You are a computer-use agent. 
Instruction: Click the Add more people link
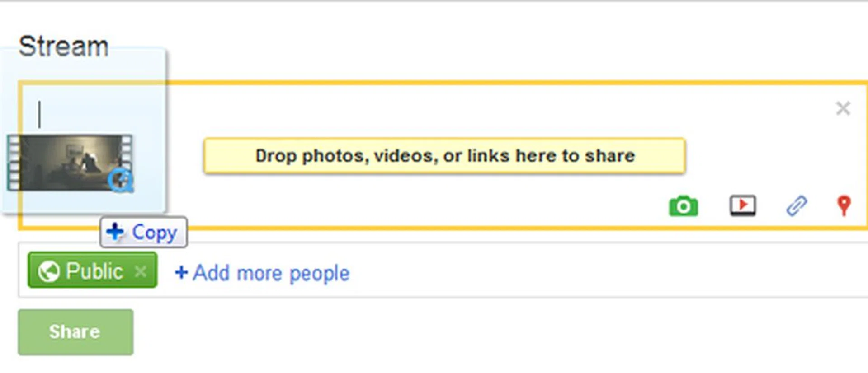click(x=271, y=273)
